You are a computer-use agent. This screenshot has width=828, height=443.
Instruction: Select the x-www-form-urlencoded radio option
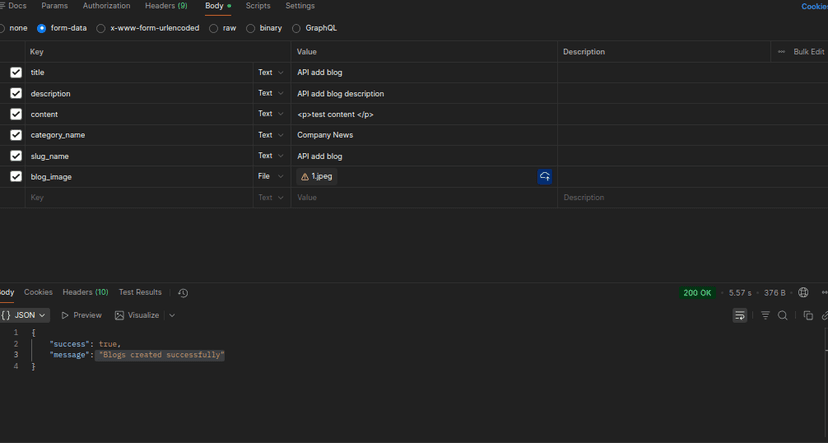(x=101, y=29)
